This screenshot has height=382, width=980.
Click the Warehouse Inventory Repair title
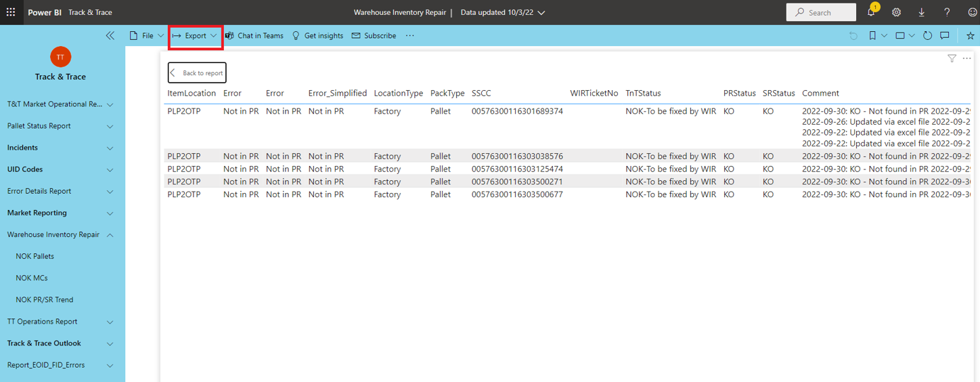coord(400,12)
